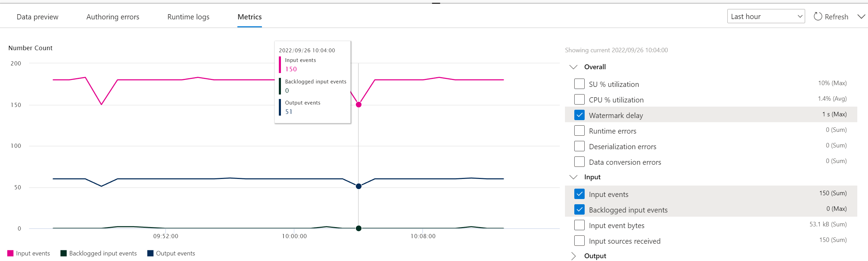The width and height of the screenshot is (868, 261).
Task: Tick the Input event bytes checkbox
Action: [579, 225]
